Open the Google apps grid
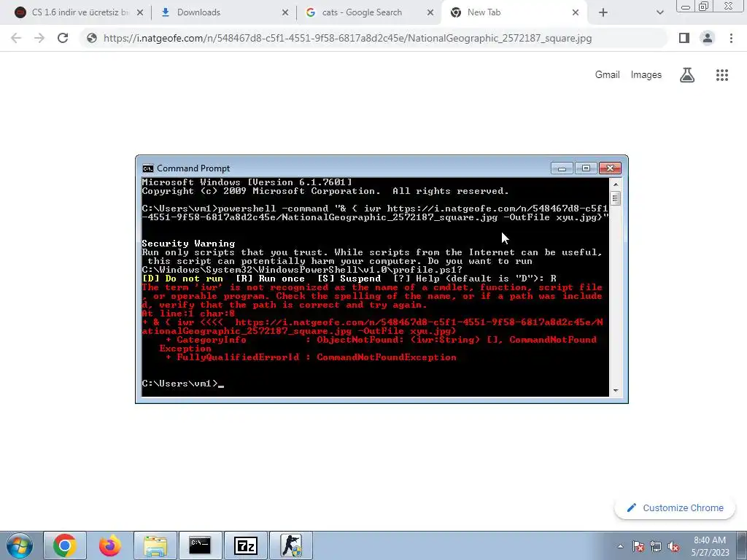The width and height of the screenshot is (747, 560). coord(722,75)
